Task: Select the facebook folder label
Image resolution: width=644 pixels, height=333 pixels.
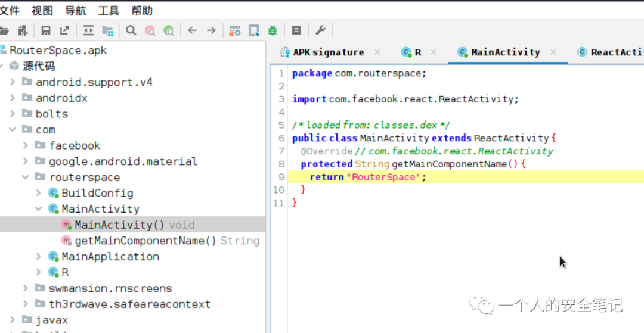Action: [x=75, y=145]
